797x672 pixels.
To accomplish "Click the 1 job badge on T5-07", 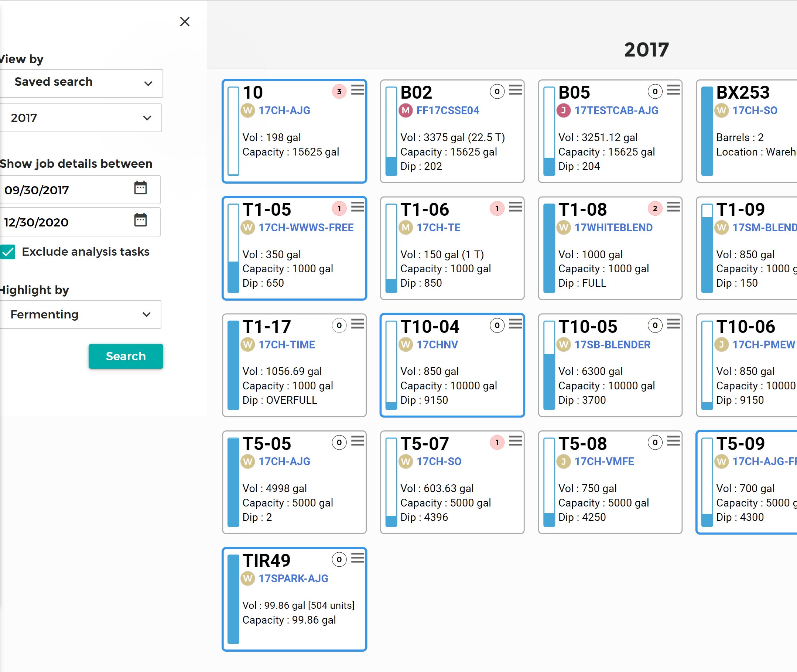I will tap(497, 442).
